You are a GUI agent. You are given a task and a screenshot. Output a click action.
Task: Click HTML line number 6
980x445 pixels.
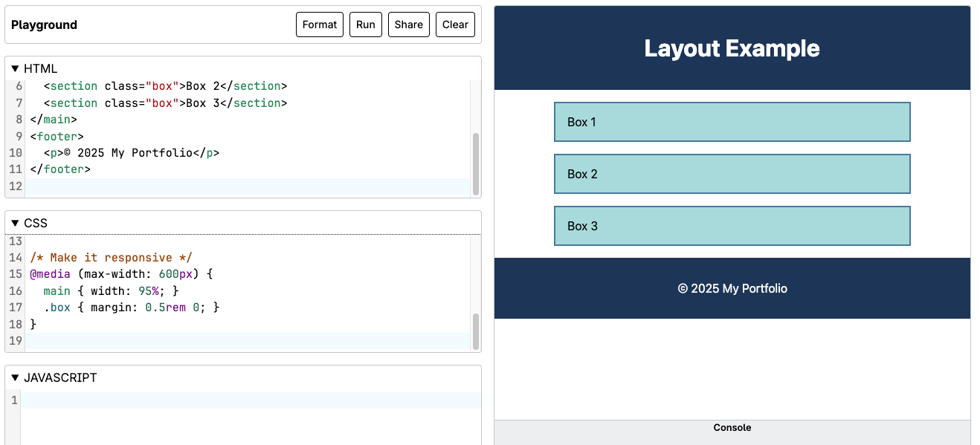click(x=19, y=86)
